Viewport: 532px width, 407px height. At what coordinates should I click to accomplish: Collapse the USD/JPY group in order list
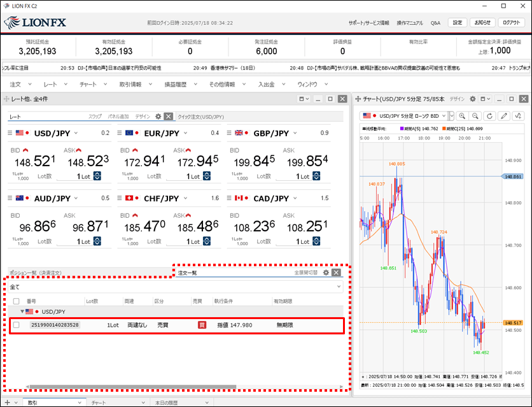24,312
